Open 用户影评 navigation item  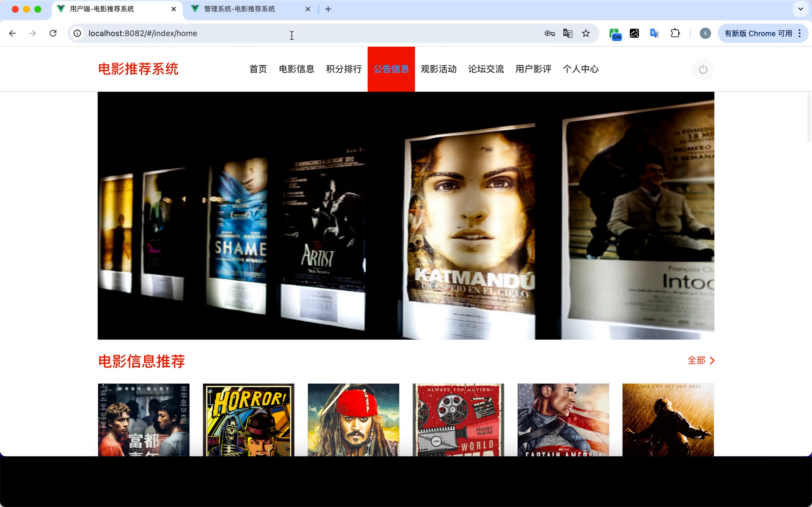(533, 69)
